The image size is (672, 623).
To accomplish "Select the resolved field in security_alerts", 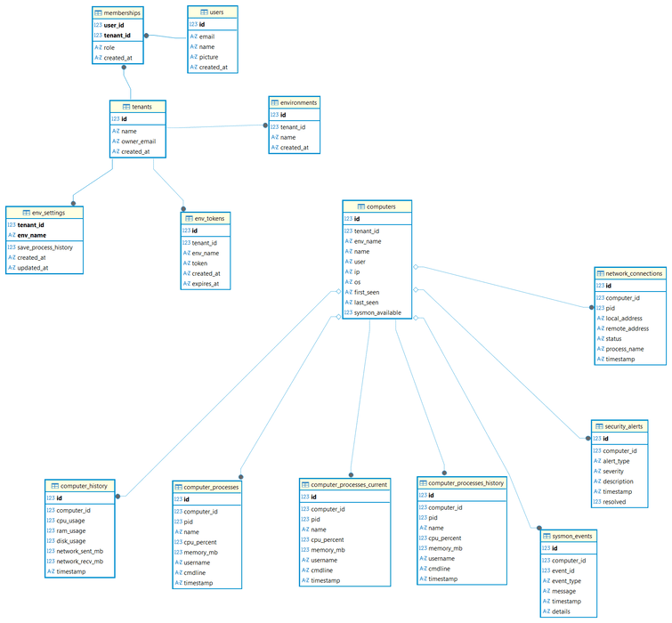I will point(616,502).
